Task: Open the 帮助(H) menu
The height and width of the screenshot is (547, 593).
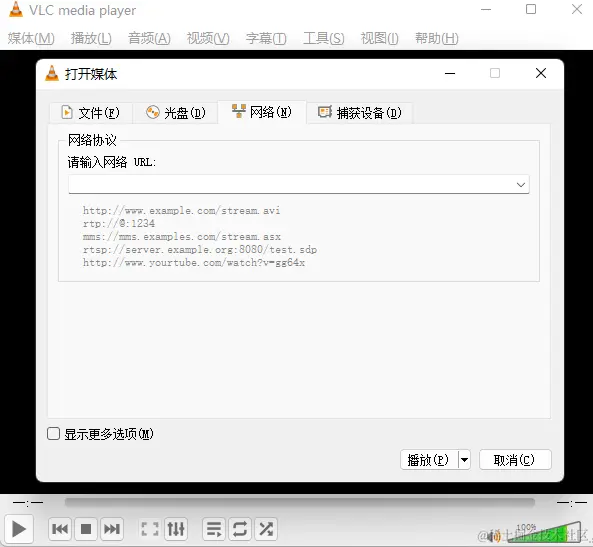Action: [x=437, y=38]
